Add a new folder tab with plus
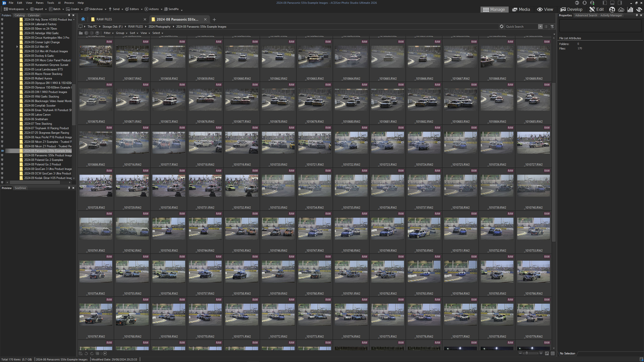Image resolution: width=644 pixels, height=362 pixels. (214, 19)
